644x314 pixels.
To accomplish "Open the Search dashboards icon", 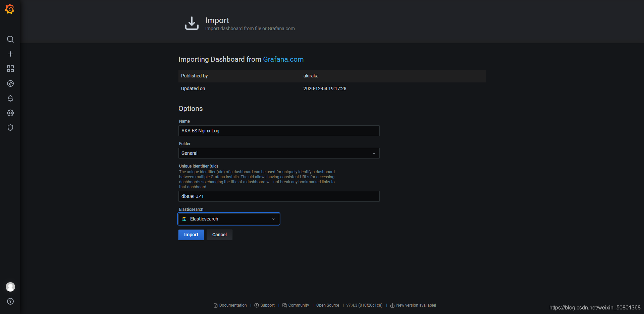I will tap(10, 39).
